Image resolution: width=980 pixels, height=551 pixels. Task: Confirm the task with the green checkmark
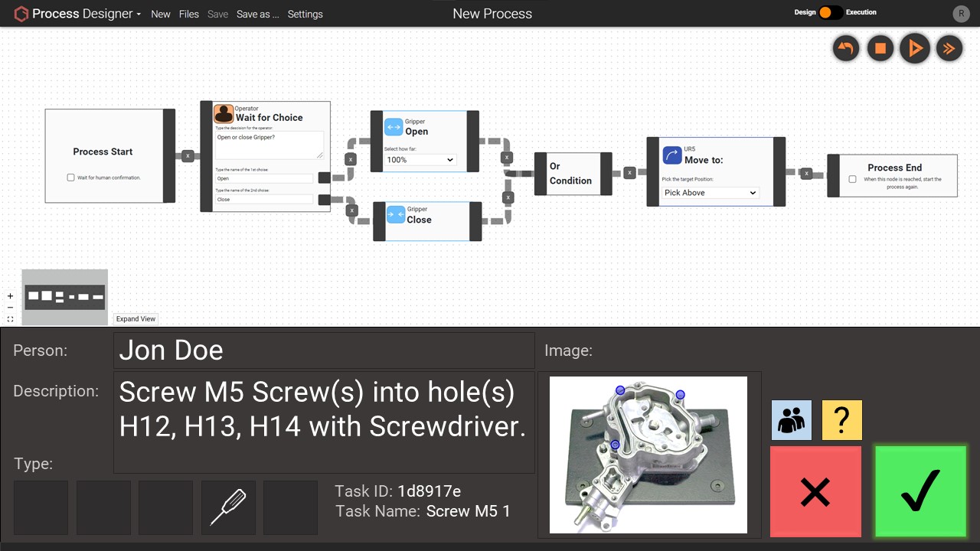(920, 491)
